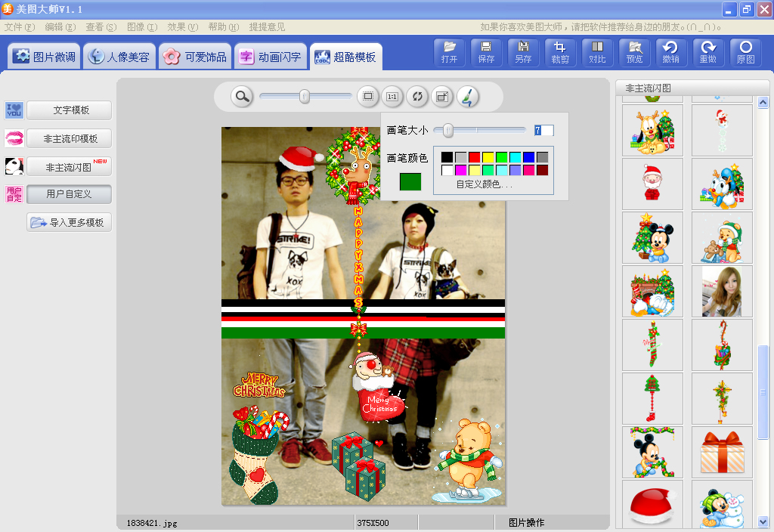Open the 文件 menu

pos(20,27)
